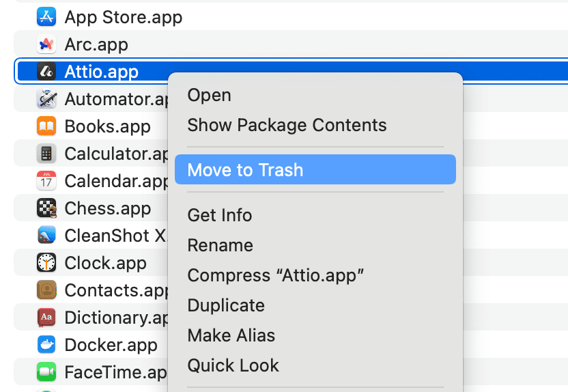Screen dimensions: 568x392
Task: Select the Calculator app icon
Action: click(46, 154)
